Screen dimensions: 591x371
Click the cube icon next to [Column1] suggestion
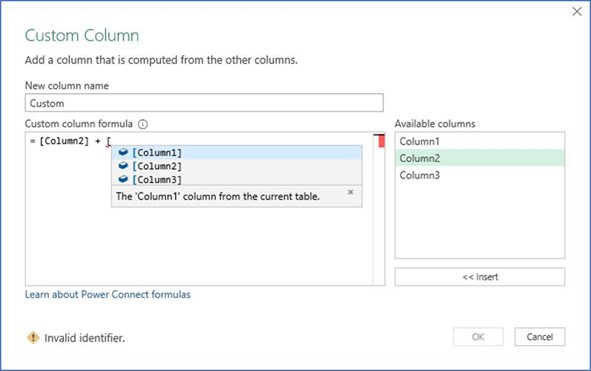point(123,152)
